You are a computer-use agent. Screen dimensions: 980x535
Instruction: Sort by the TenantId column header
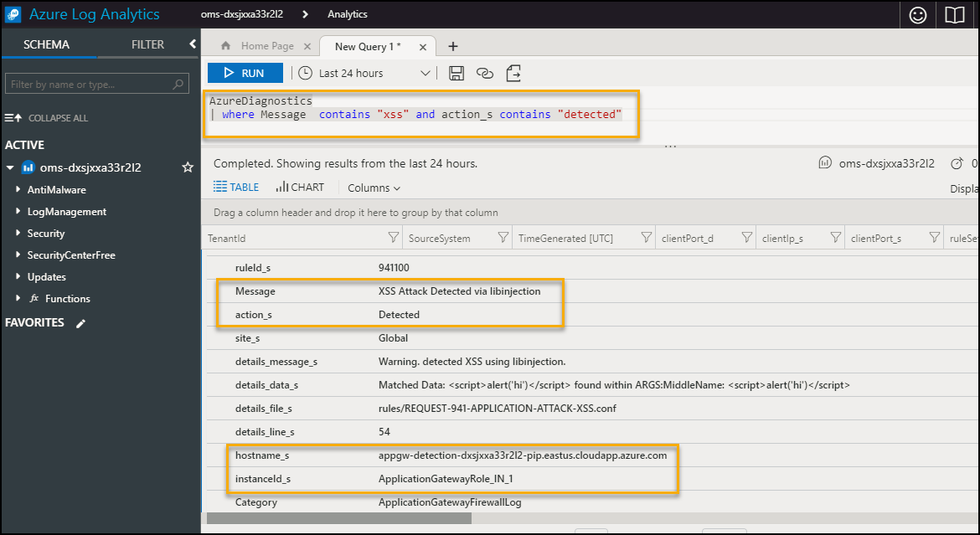[226, 238]
